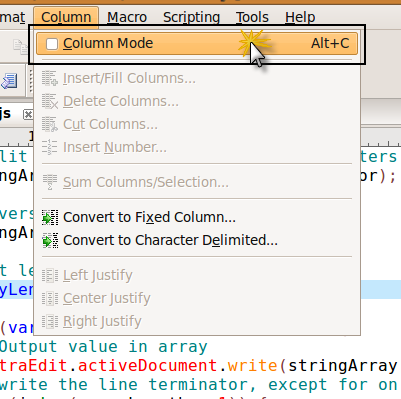Screen dimensions: 401x399
Task: Choose Convert to Character Delimited
Action: point(197,240)
